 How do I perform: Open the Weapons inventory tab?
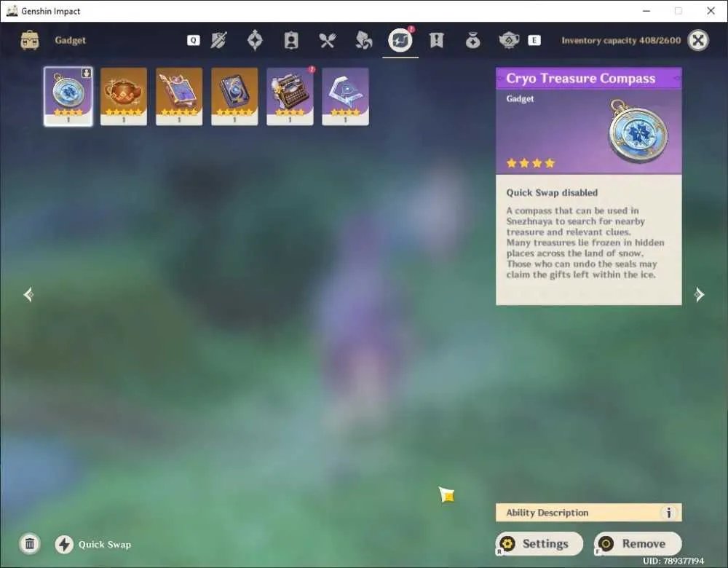pyautogui.click(x=218, y=40)
